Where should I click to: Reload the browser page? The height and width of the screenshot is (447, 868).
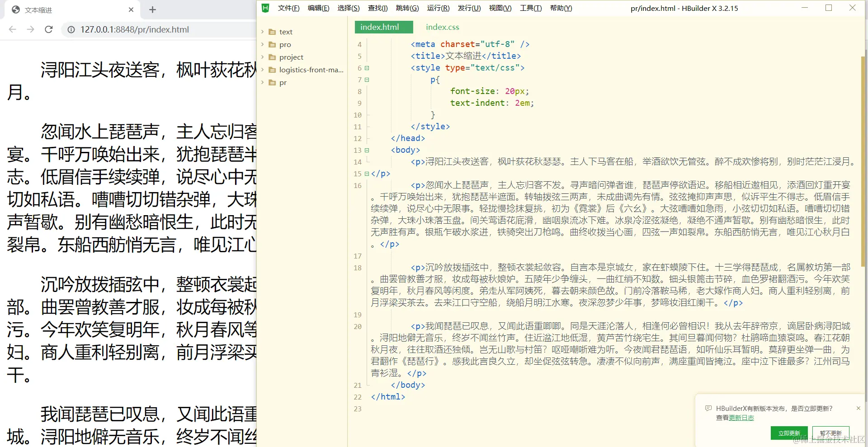coord(49,29)
